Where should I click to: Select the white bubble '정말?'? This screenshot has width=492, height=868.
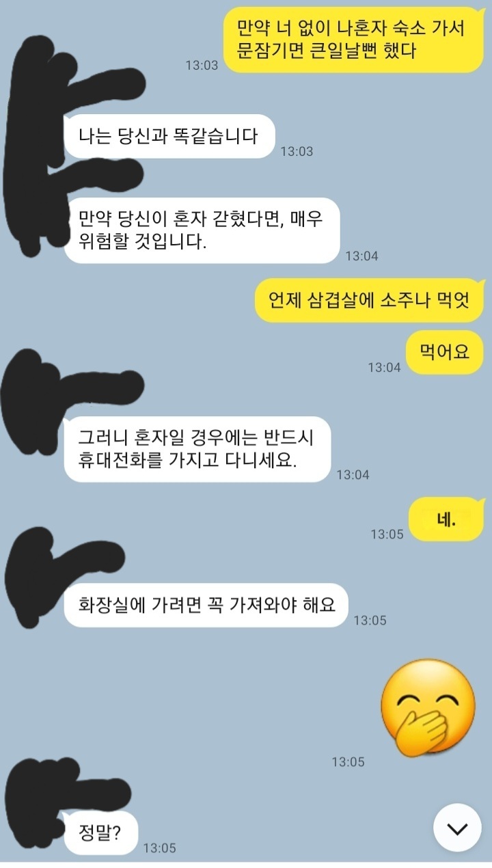pos(100,832)
